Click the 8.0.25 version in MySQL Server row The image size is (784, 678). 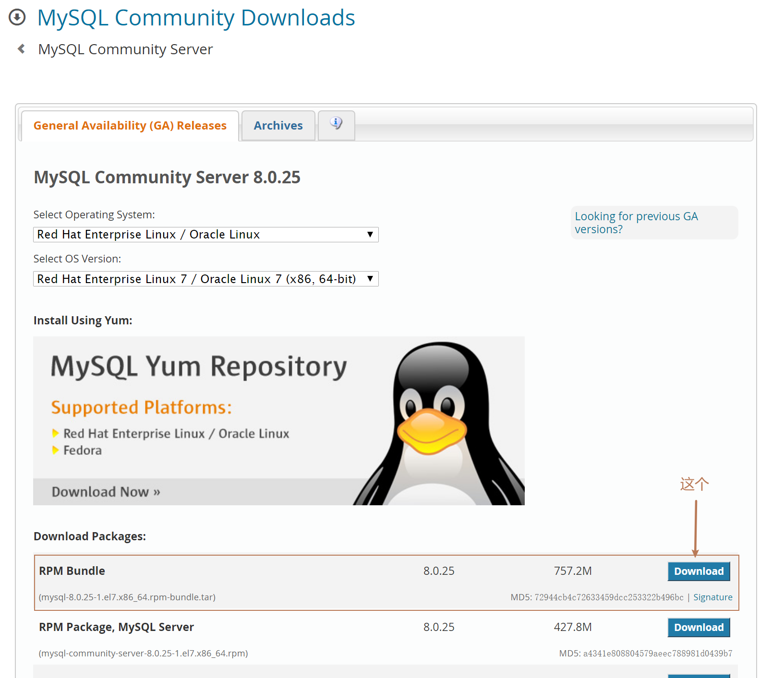tap(439, 627)
